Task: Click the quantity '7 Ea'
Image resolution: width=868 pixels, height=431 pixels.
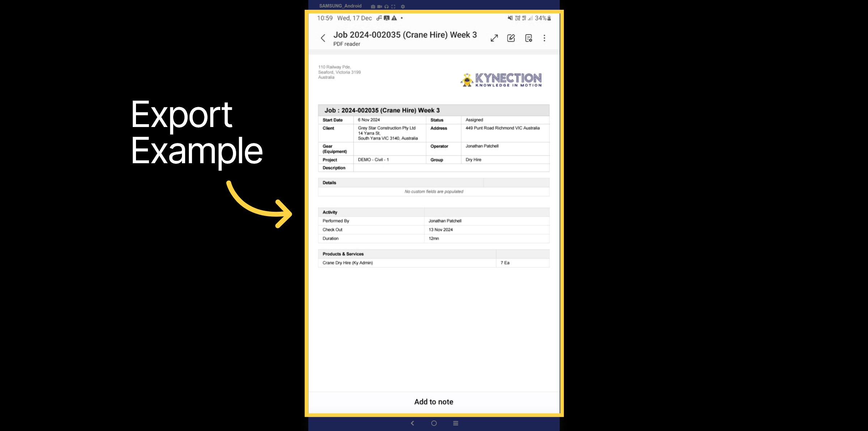Action: (x=505, y=263)
